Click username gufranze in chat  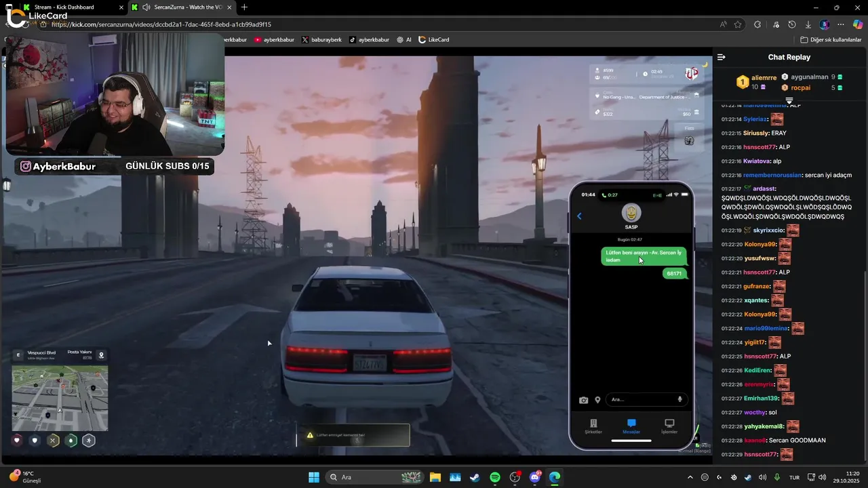click(757, 287)
